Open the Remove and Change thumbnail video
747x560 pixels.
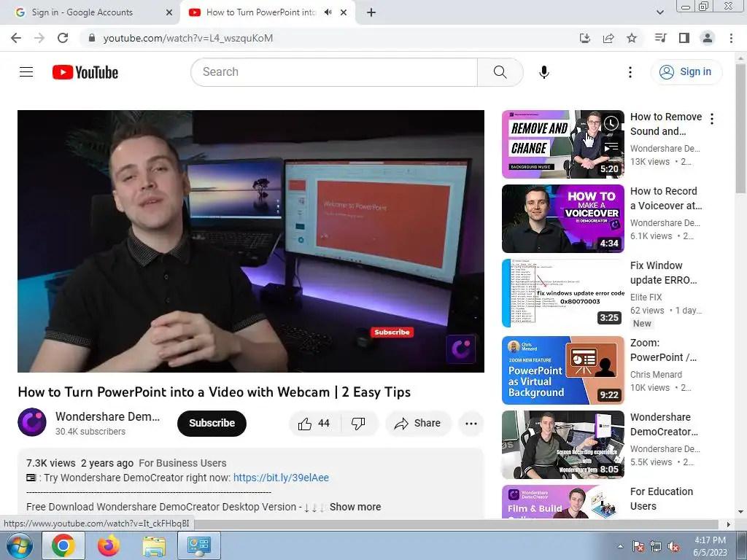point(562,144)
